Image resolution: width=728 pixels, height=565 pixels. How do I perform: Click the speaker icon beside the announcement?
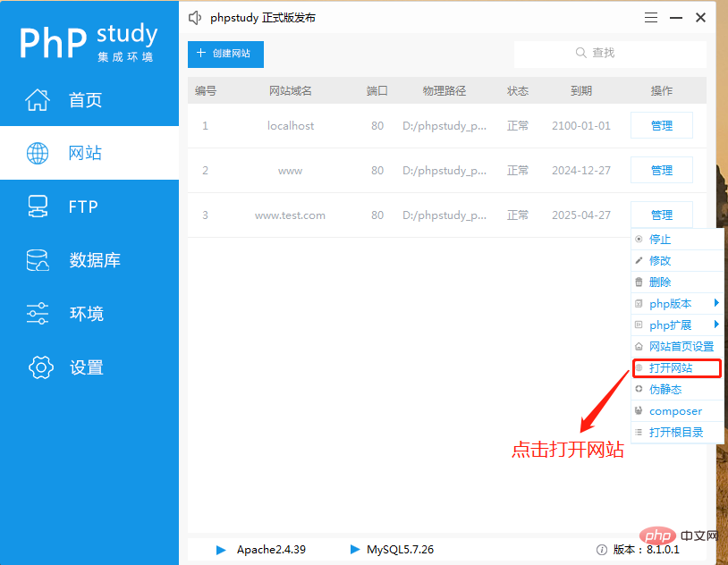click(x=193, y=17)
